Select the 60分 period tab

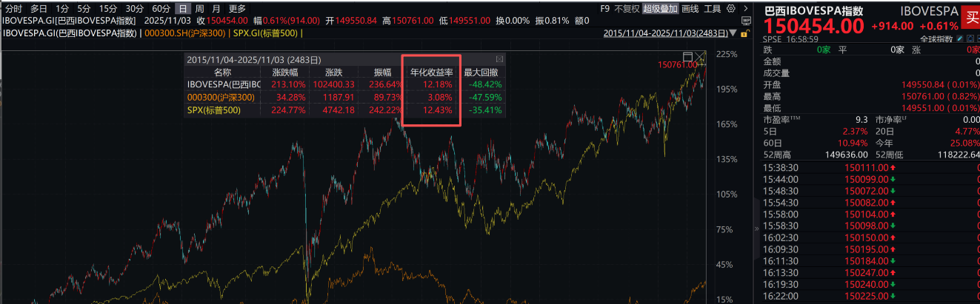(161, 9)
